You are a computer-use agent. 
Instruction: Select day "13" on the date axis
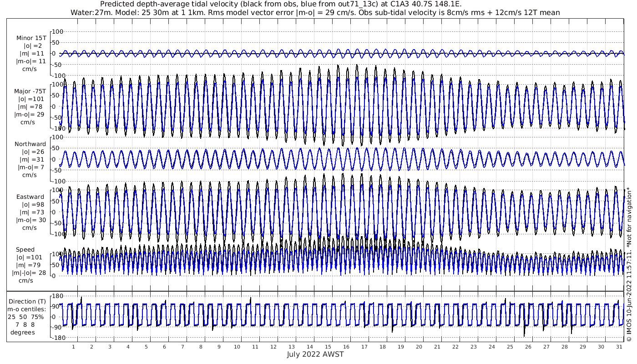(x=292, y=347)
